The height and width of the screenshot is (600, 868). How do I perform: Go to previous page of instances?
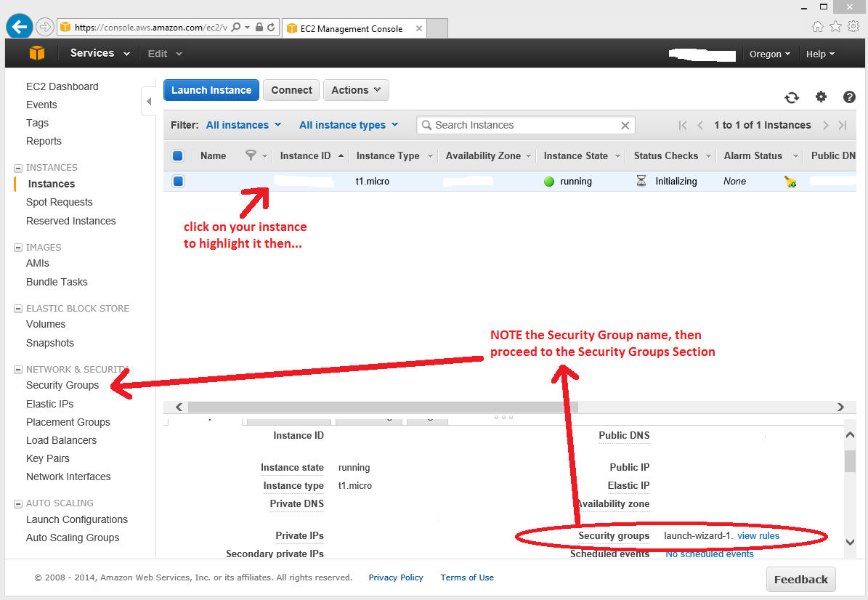700,126
